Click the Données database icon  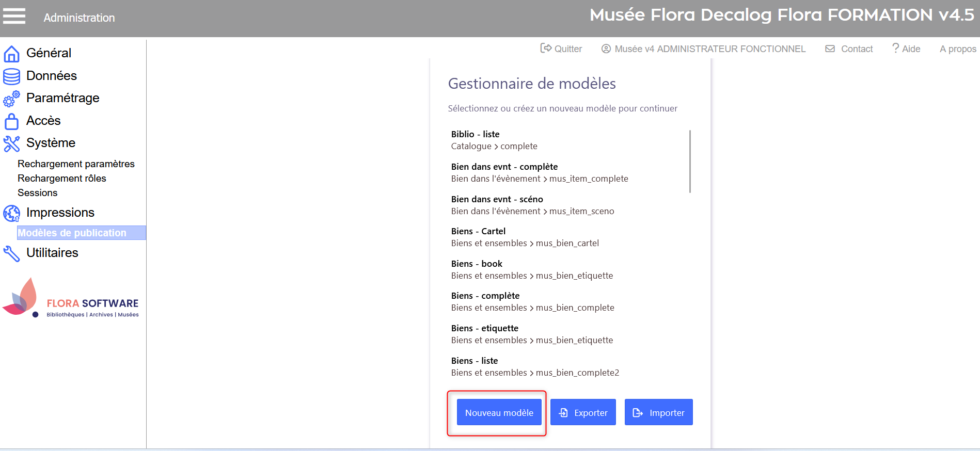click(x=11, y=76)
